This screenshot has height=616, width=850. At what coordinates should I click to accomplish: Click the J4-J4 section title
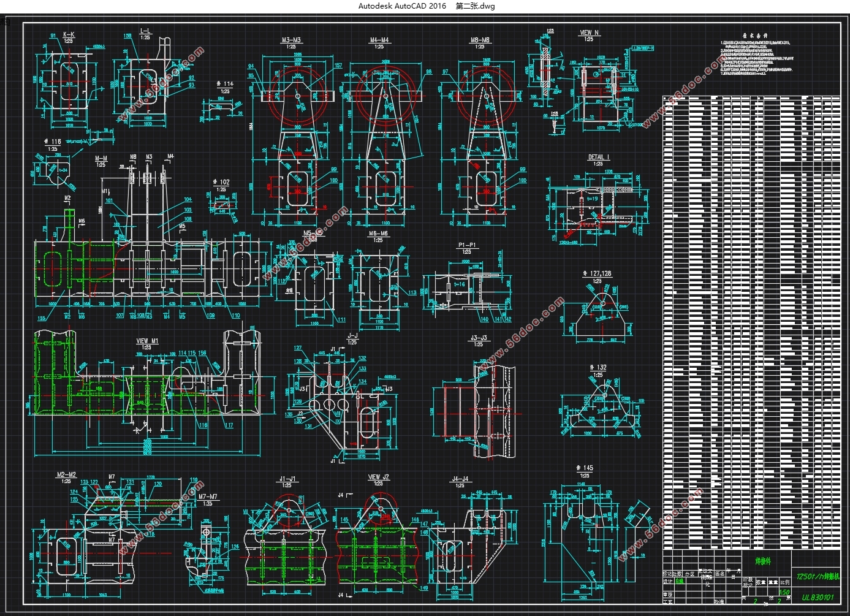[x=460, y=479]
